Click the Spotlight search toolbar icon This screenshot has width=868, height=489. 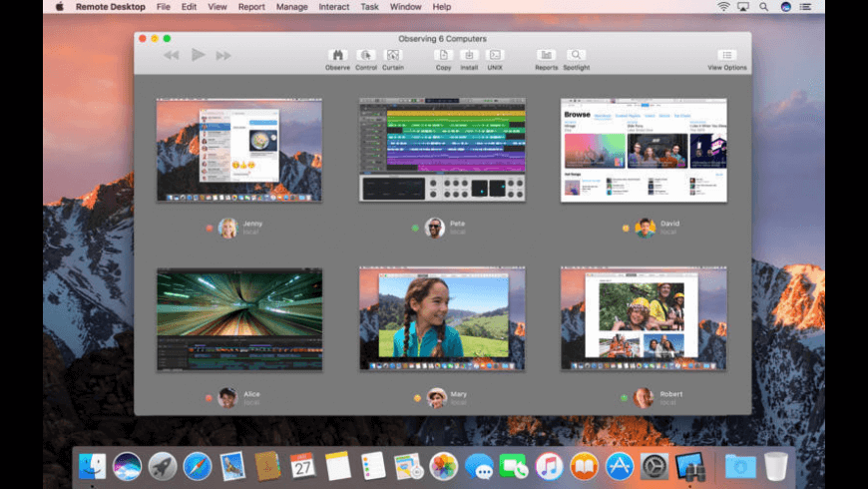coord(576,56)
